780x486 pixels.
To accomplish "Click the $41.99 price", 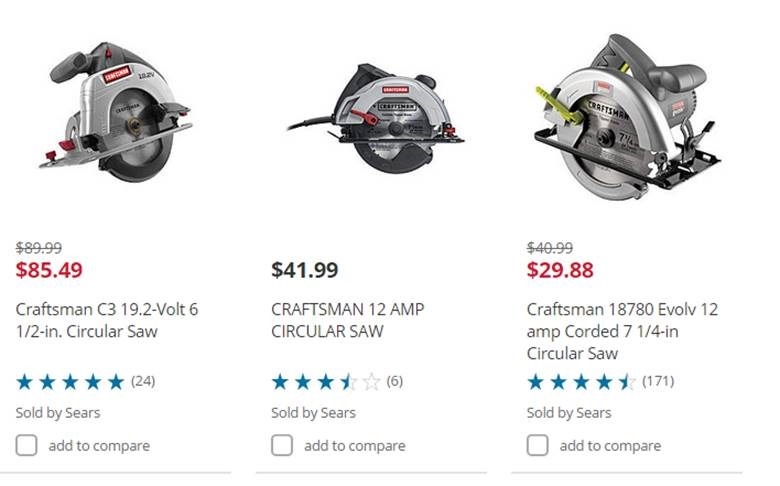I will [x=304, y=270].
